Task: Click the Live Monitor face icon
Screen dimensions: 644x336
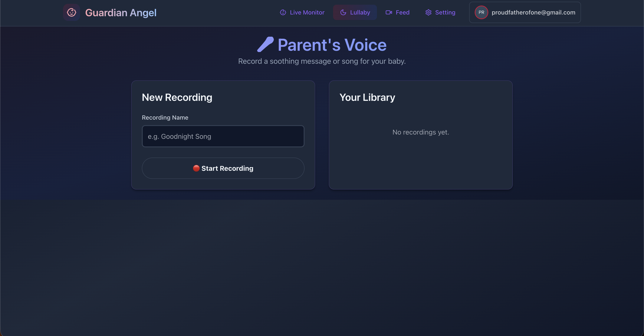Action: point(283,12)
